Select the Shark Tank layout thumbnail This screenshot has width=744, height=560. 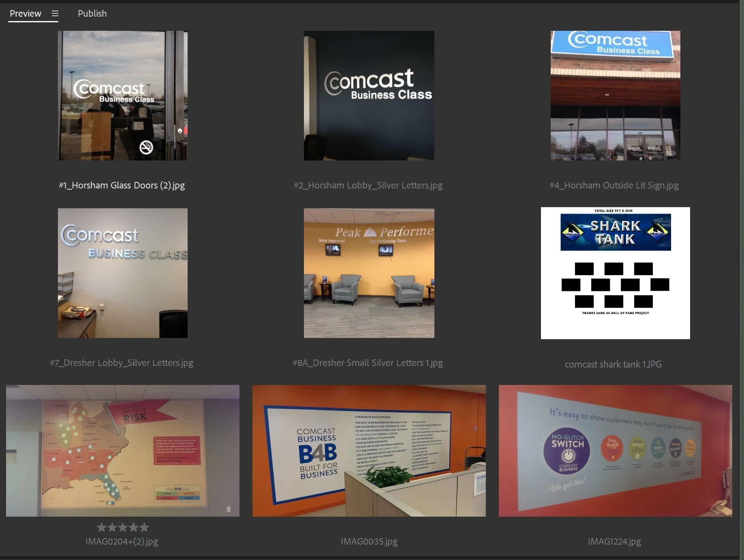pos(615,273)
